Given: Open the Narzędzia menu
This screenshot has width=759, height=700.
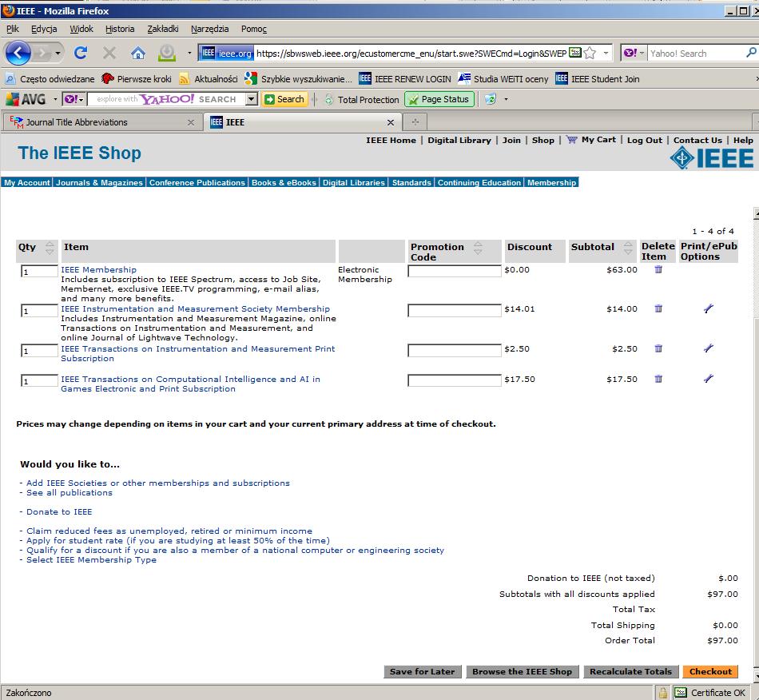Looking at the screenshot, I should click(x=209, y=29).
